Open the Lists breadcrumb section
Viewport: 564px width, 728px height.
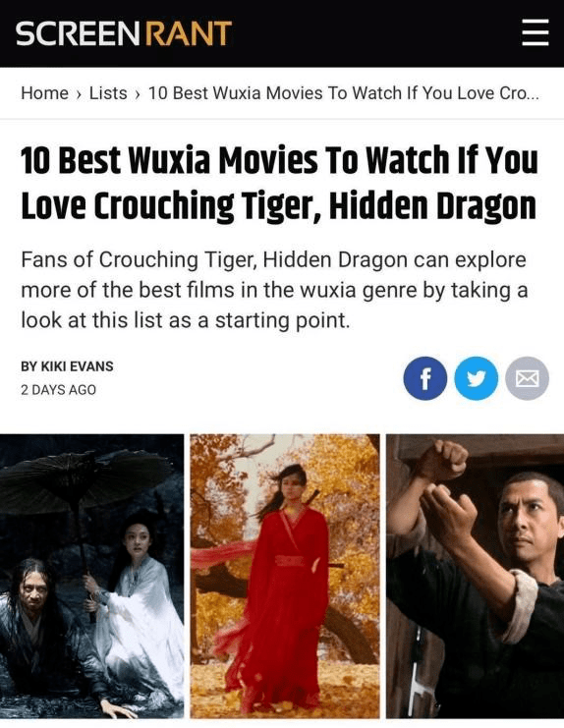click(108, 93)
